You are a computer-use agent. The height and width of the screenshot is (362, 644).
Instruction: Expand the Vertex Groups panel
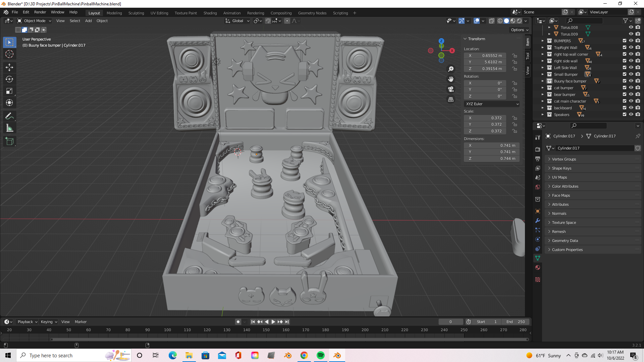point(564,159)
